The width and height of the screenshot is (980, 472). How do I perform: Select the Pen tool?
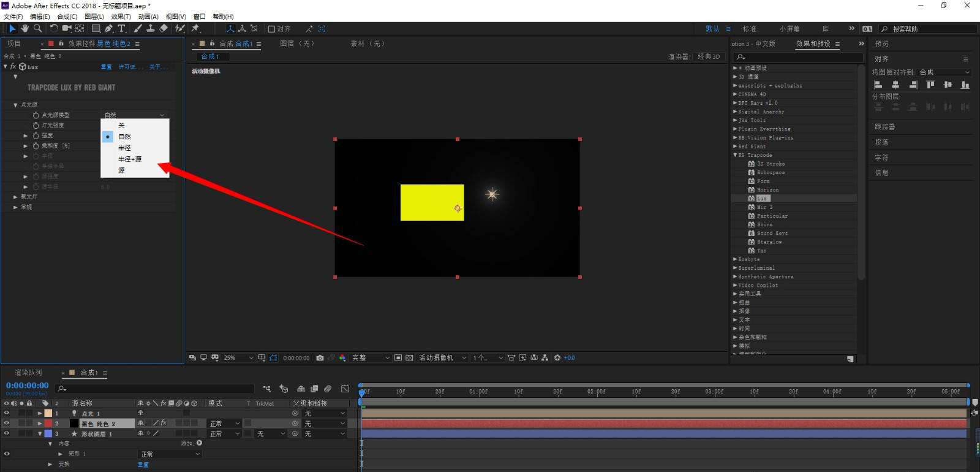(x=108, y=28)
